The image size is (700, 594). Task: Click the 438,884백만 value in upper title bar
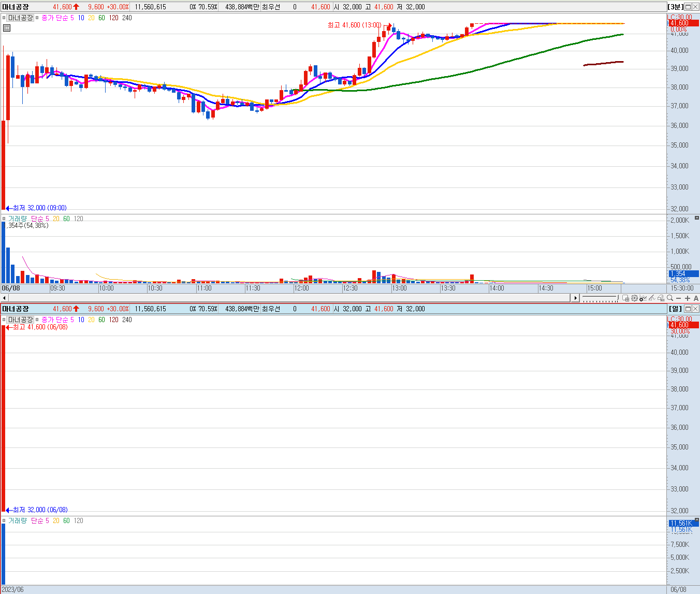coord(242,7)
